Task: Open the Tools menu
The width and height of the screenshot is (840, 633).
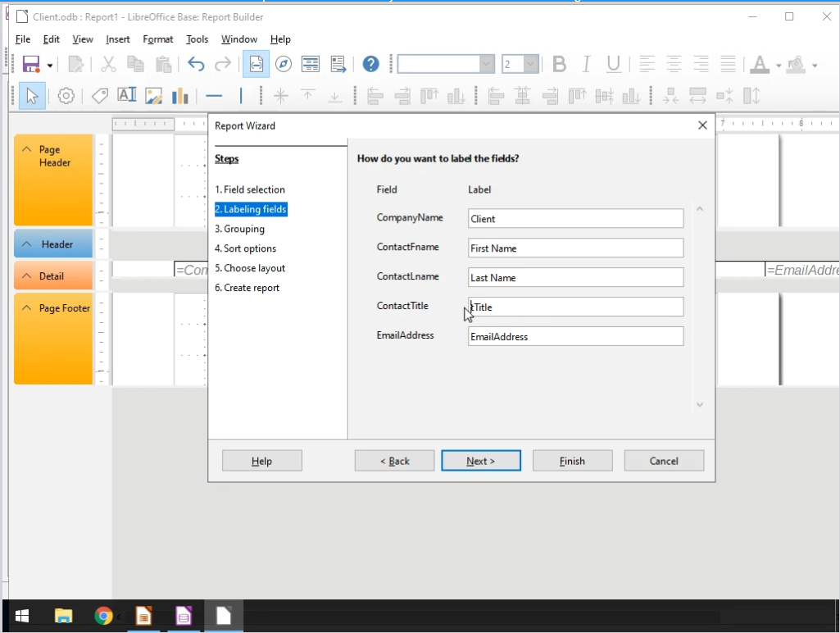Action: [197, 39]
